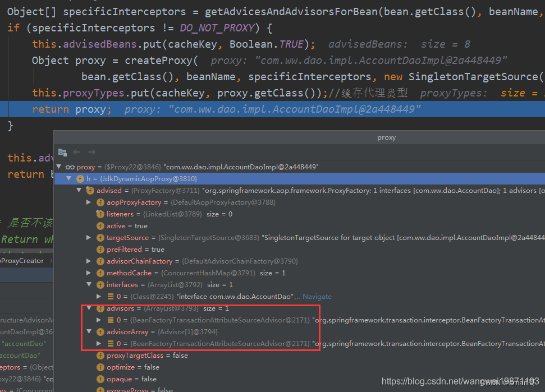Viewport: 545px width, 392px height.
Task: Collapse the advisorArray node
Action: click(x=89, y=331)
